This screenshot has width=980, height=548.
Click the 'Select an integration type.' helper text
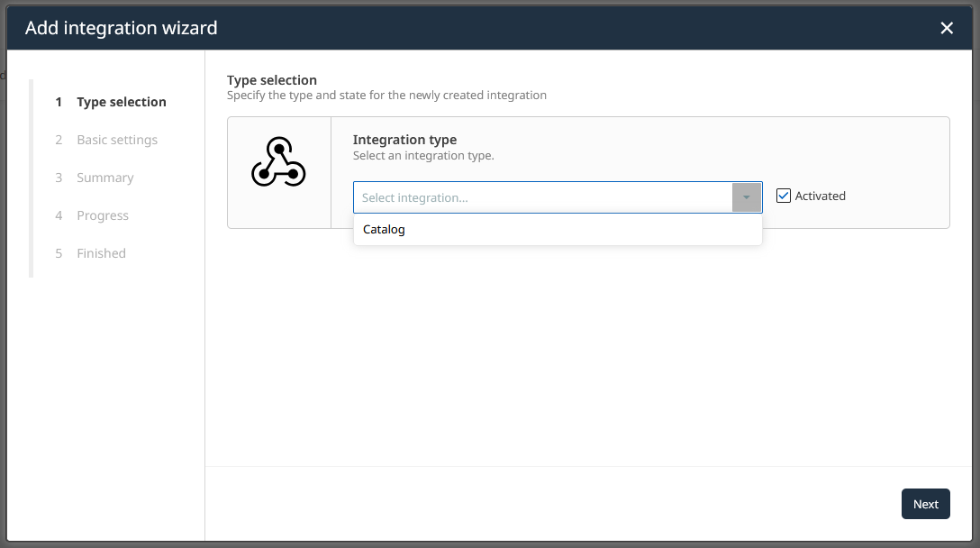(423, 155)
